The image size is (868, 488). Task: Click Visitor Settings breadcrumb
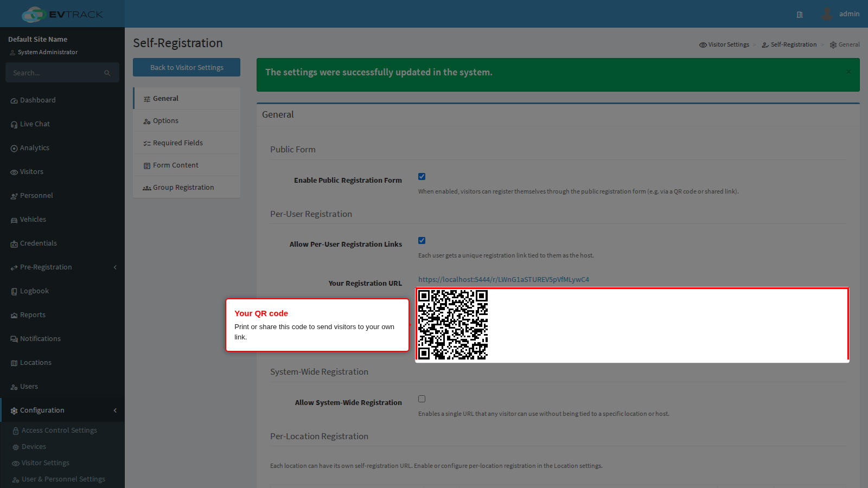(x=724, y=45)
